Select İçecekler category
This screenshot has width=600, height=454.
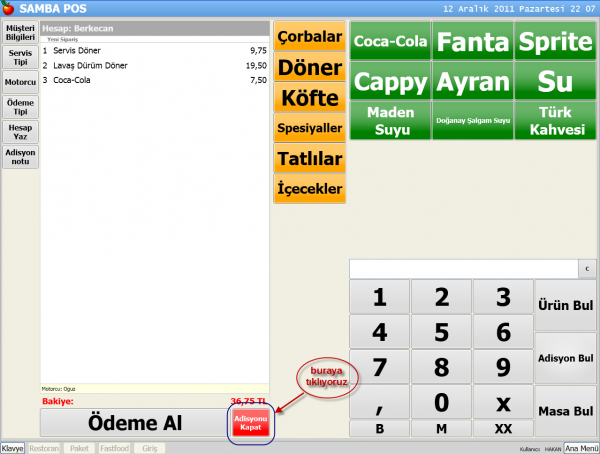[310, 188]
